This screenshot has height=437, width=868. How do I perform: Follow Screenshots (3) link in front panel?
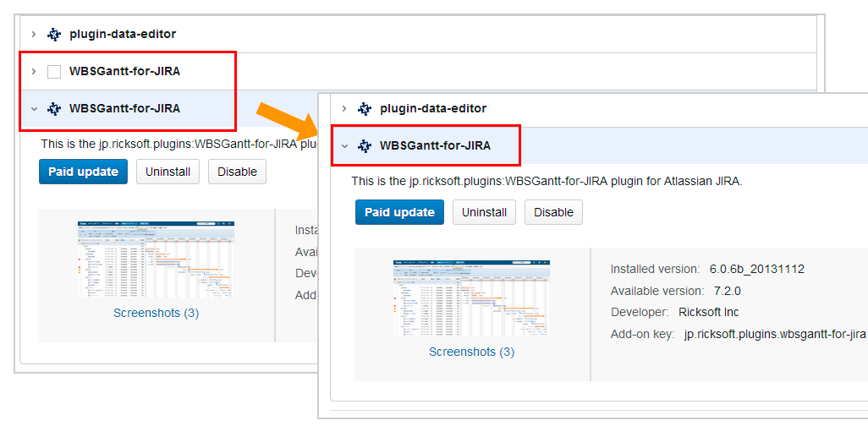click(x=471, y=352)
